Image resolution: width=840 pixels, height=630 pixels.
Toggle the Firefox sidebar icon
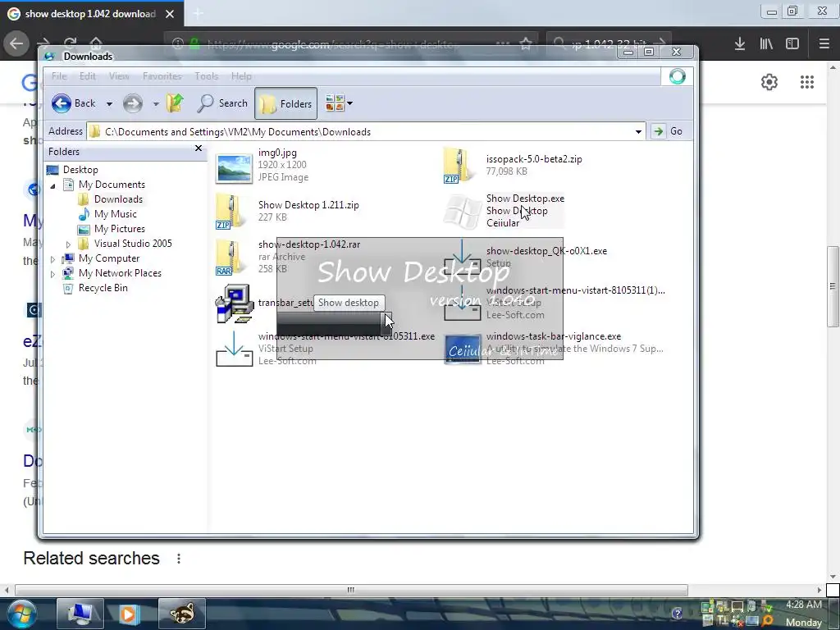(792, 43)
